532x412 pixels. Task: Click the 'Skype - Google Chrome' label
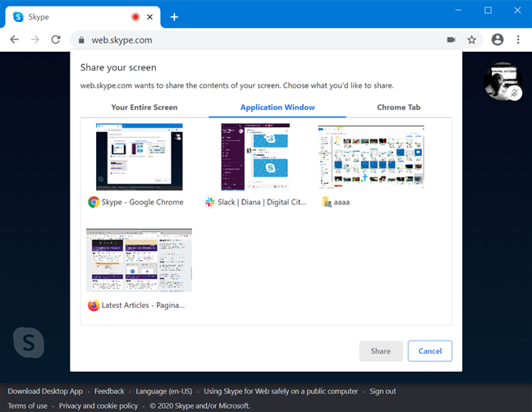coord(143,202)
